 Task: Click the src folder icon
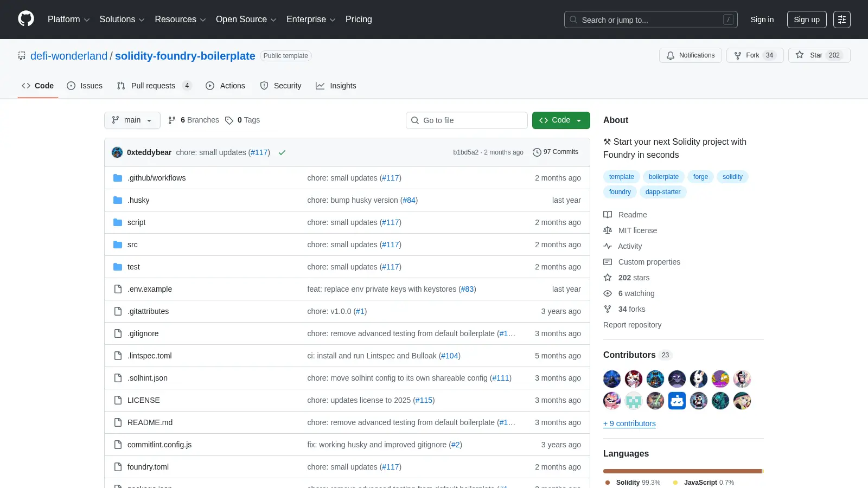118,245
